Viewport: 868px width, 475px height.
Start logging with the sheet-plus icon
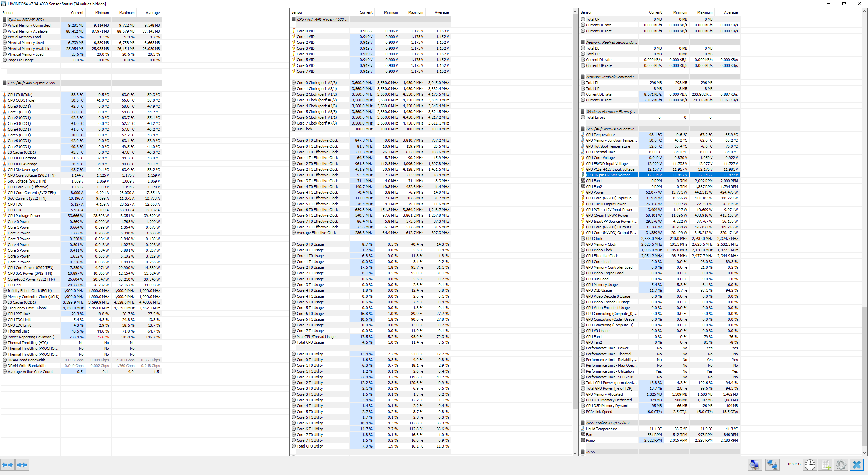(826, 464)
